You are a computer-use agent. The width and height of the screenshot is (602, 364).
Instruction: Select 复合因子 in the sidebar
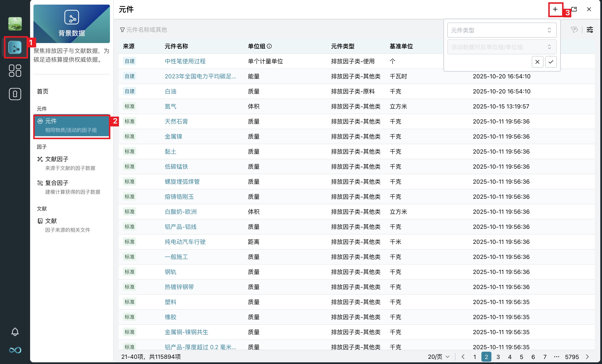[57, 183]
